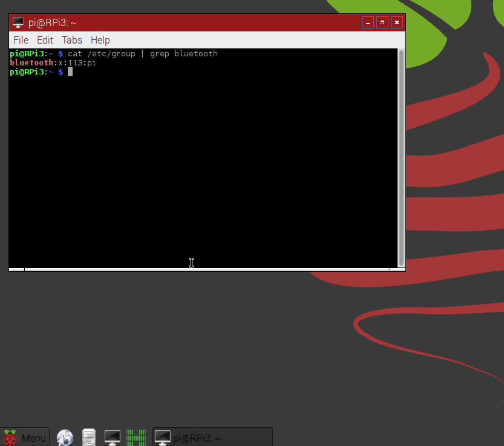504x446 pixels.
Task: Click the pi@RPi3: ~ window title
Action: 53,23
